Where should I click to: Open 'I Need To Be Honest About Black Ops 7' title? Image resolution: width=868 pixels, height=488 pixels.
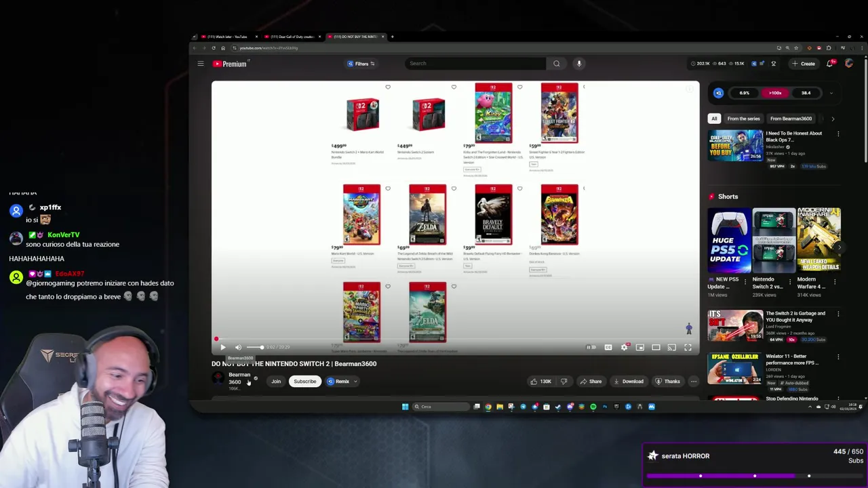point(794,136)
